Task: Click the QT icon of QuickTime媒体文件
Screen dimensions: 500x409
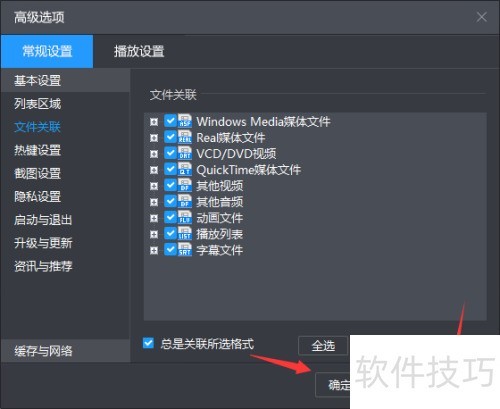Action: tap(185, 169)
